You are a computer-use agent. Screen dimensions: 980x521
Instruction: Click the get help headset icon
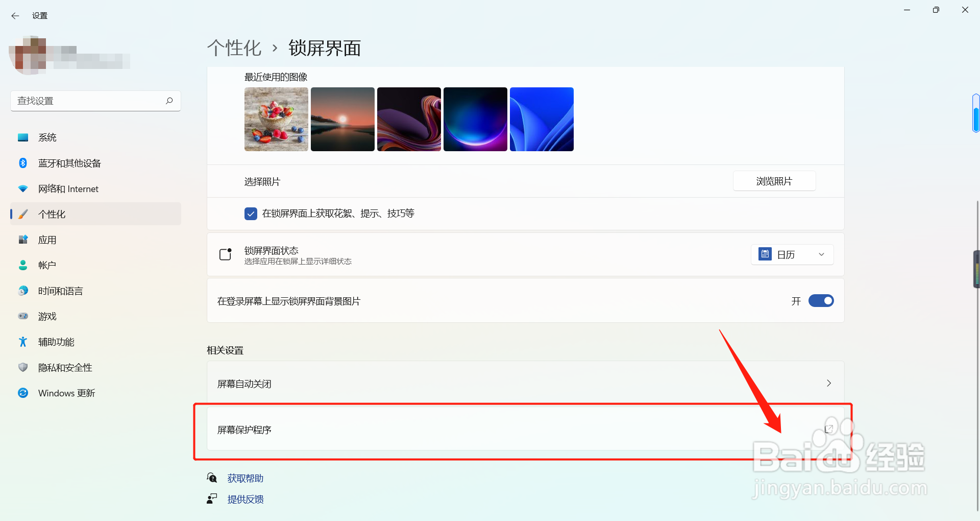(212, 478)
